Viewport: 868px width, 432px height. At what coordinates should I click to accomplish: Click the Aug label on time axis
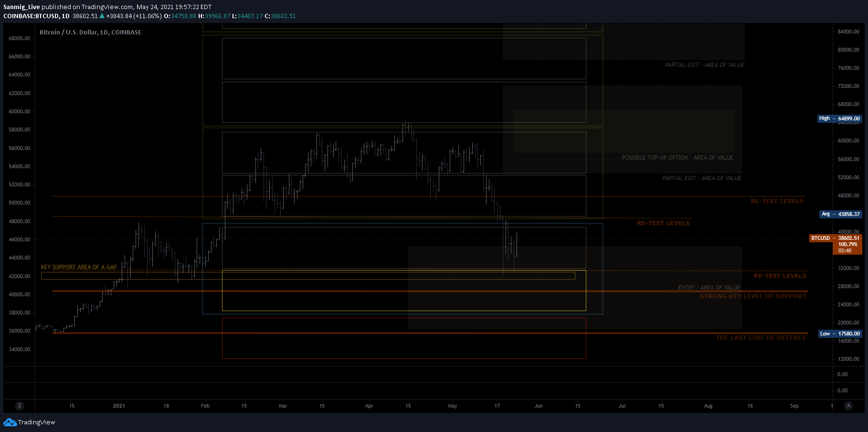point(708,406)
